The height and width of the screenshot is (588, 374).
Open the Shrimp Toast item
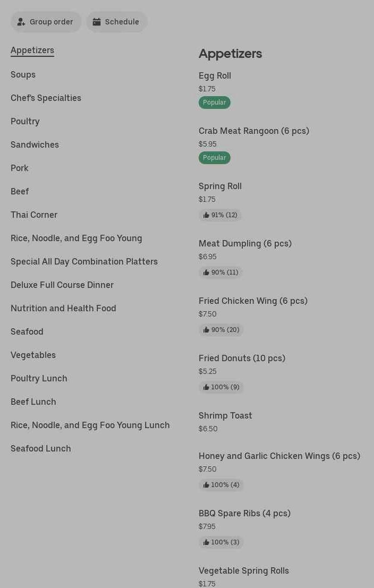225,416
